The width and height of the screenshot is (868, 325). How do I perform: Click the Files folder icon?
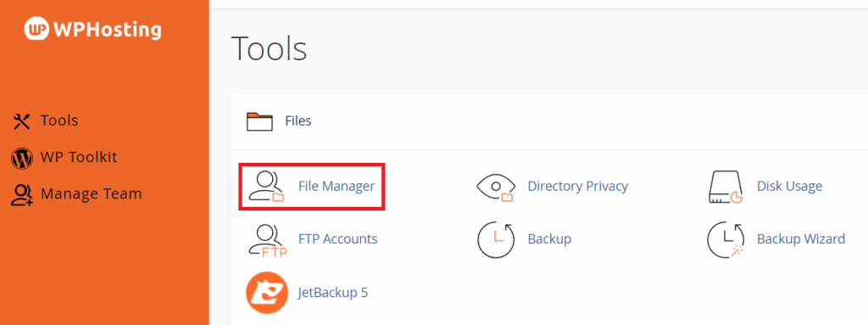coord(259,120)
